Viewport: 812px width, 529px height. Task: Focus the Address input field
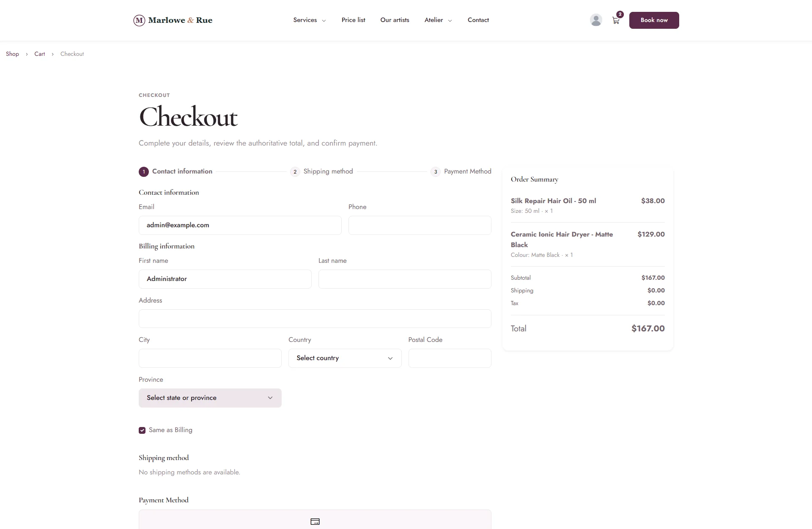(x=315, y=319)
